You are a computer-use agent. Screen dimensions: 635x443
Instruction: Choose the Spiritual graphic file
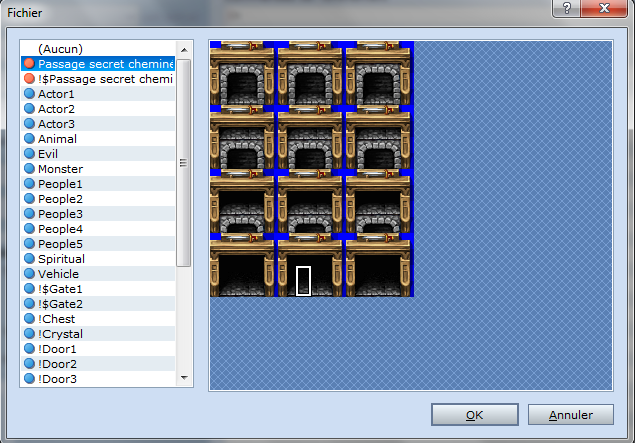[x=98, y=259]
